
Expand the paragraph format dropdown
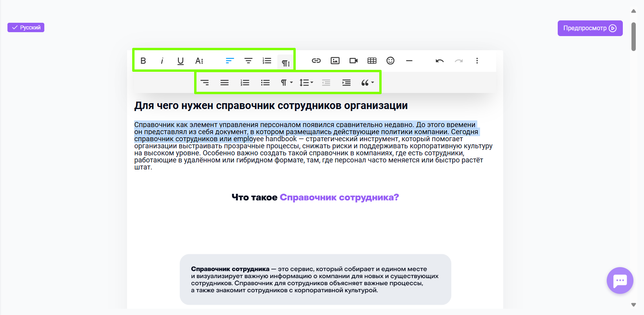point(286,83)
